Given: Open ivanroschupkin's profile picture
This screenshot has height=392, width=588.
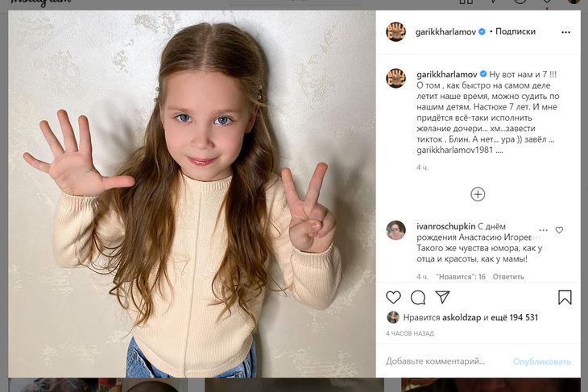Looking at the screenshot, I should (395, 230).
